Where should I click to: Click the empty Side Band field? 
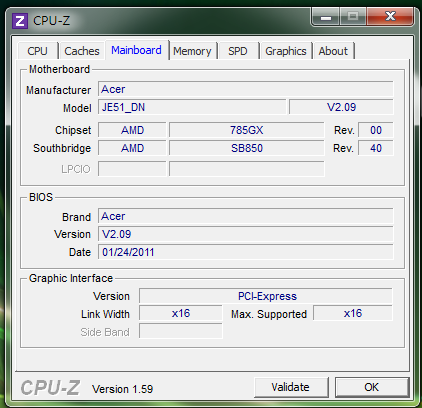click(x=181, y=331)
